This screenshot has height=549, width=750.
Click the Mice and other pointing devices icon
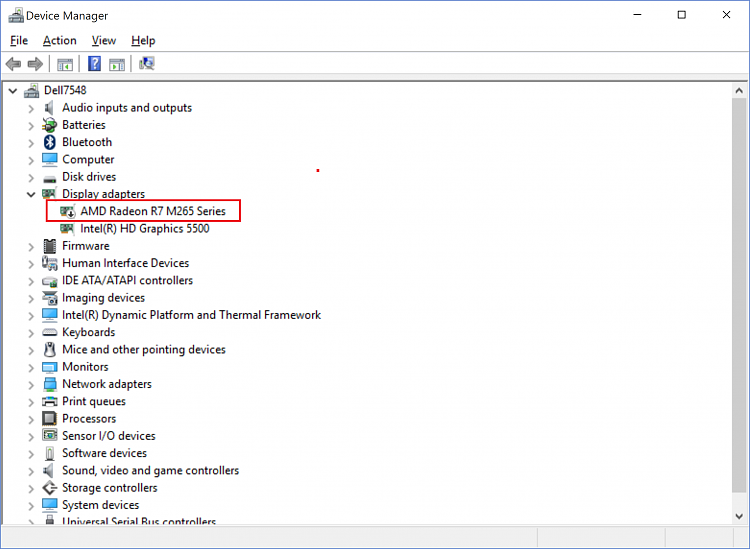pyautogui.click(x=49, y=350)
